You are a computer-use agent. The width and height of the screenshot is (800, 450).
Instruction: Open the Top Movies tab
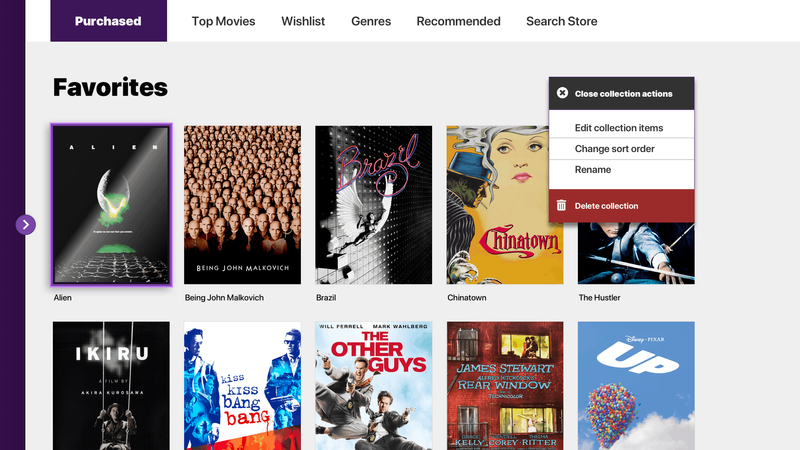tap(223, 21)
